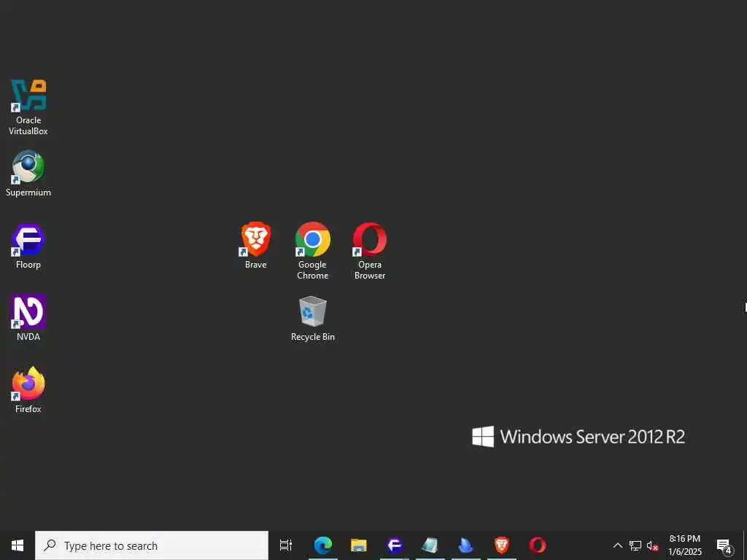This screenshot has height=560, width=747.
Task: Open Task View from the taskbar
Action: click(286, 545)
